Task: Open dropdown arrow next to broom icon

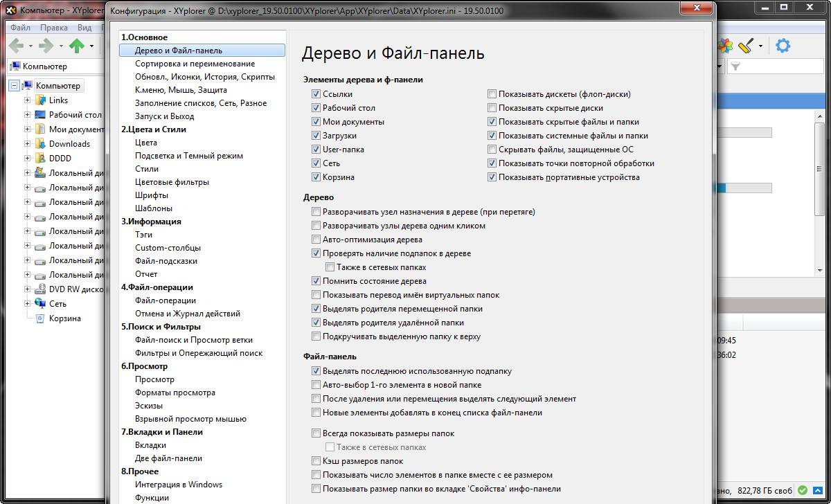Action: [x=760, y=46]
